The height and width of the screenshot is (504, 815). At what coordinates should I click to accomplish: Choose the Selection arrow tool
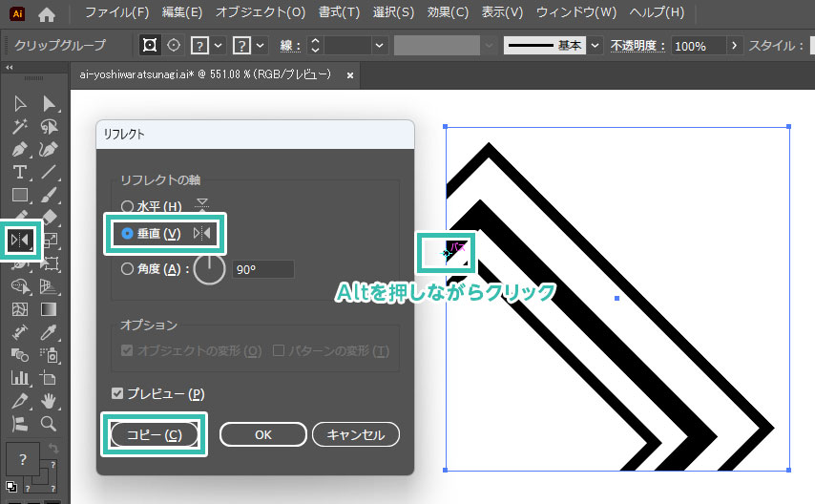pos(20,104)
